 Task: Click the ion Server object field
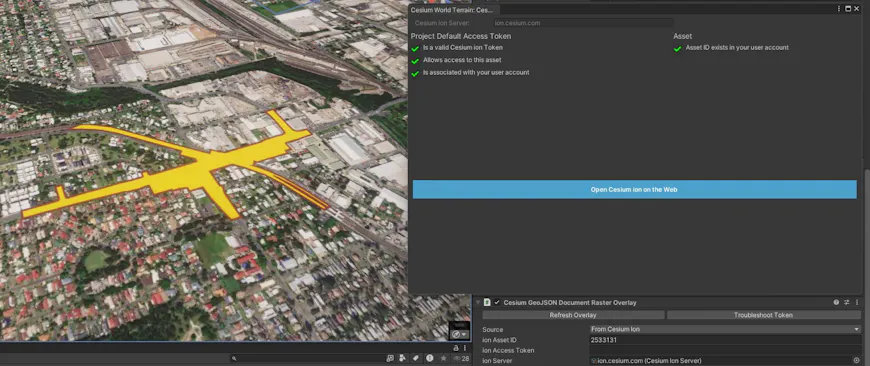pos(720,360)
